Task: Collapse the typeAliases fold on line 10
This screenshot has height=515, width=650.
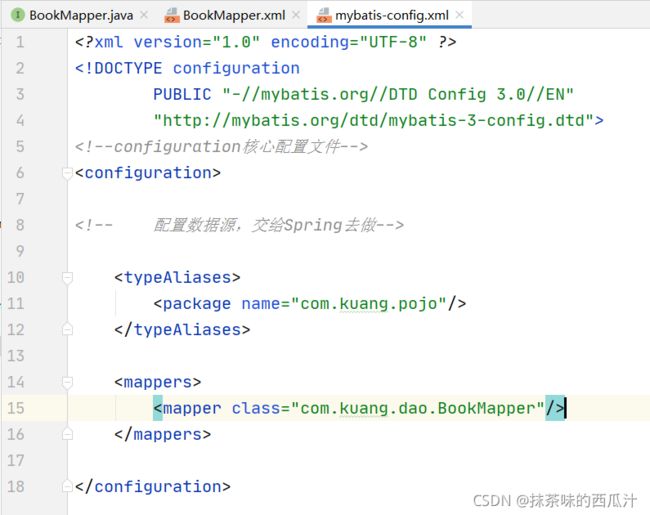Action: pos(67,277)
